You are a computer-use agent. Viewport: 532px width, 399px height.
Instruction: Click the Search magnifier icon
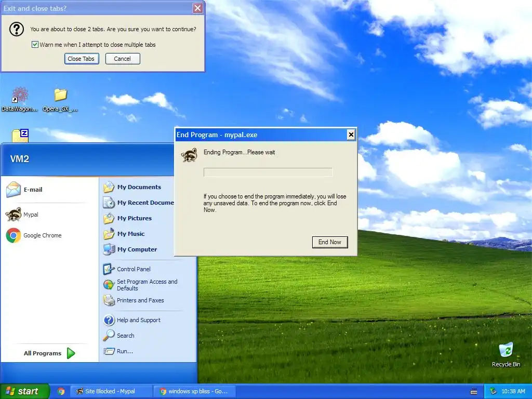(x=109, y=336)
